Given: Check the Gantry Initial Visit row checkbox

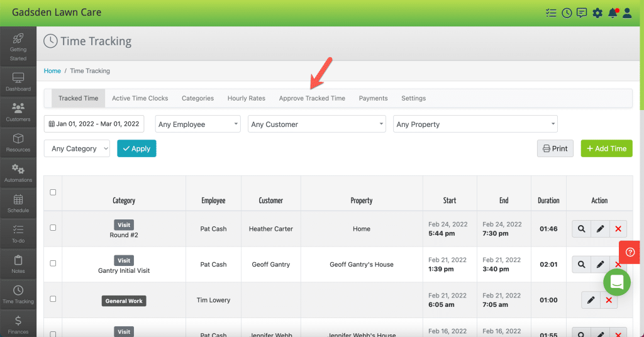Looking at the screenshot, I should point(53,263).
